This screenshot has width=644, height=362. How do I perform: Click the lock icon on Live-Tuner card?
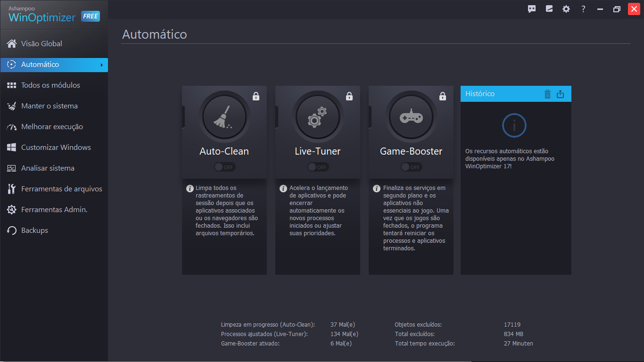pos(349,96)
